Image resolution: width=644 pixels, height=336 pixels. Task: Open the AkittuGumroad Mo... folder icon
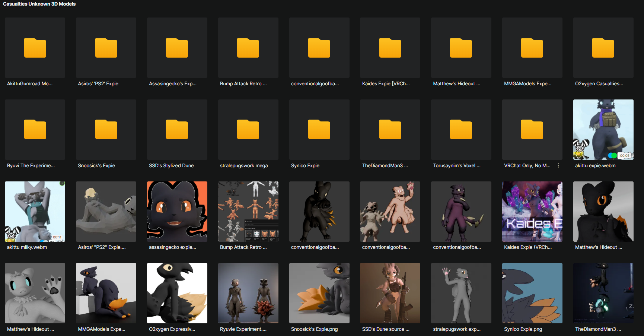click(x=35, y=48)
